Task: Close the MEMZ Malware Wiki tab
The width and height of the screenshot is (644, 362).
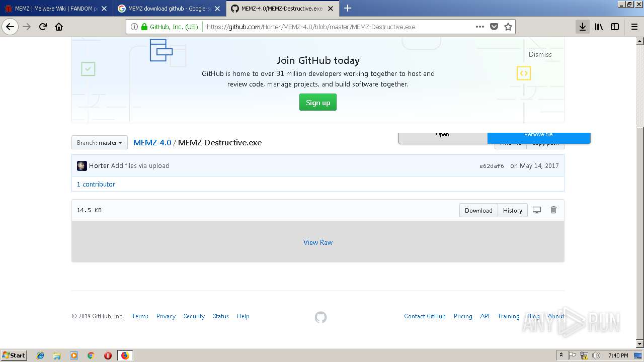Action: click(x=104, y=9)
